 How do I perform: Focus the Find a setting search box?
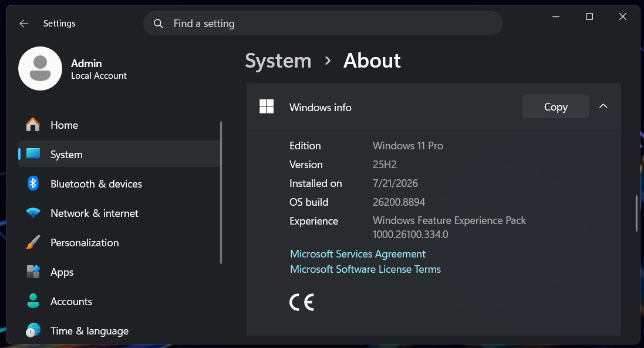click(x=323, y=24)
